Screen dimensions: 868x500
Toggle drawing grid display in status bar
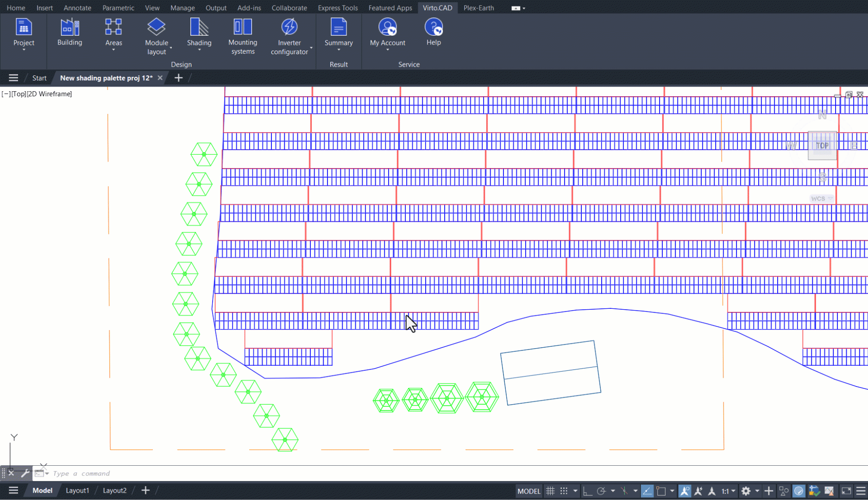[550, 491]
